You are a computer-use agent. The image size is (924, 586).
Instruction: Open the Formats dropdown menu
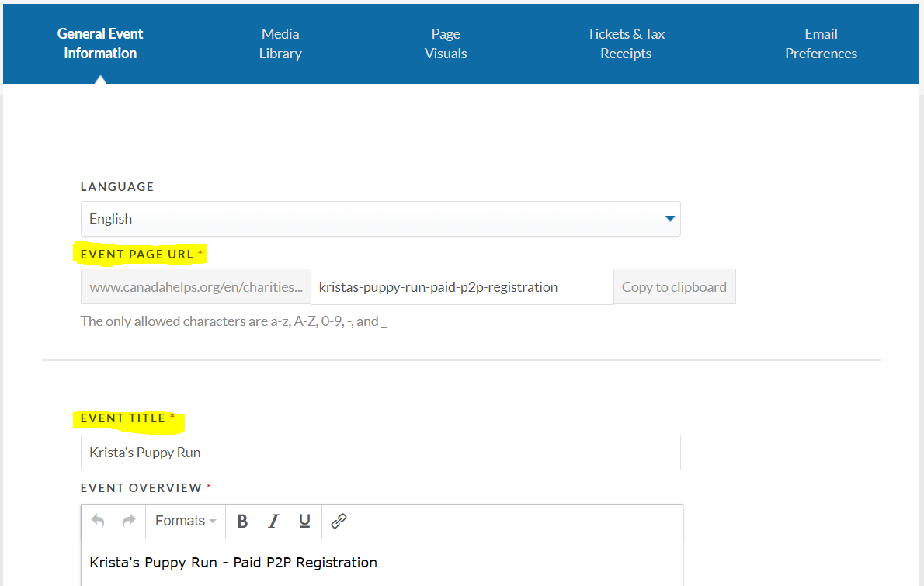(x=185, y=521)
